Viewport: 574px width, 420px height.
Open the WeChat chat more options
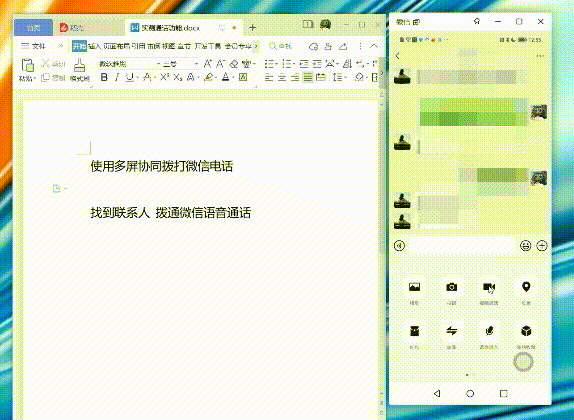click(540, 56)
